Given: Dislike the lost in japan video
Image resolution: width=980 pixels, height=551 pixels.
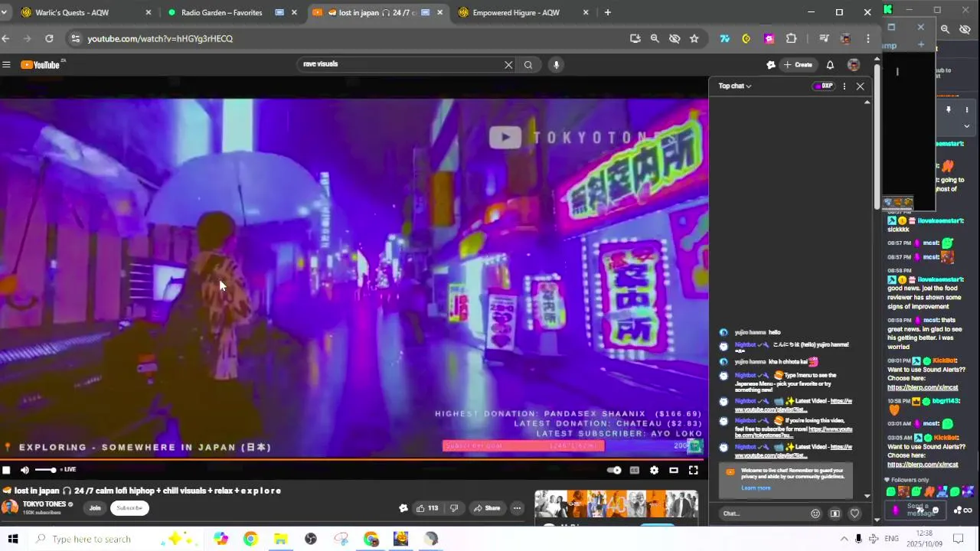Looking at the screenshot, I should [x=454, y=508].
